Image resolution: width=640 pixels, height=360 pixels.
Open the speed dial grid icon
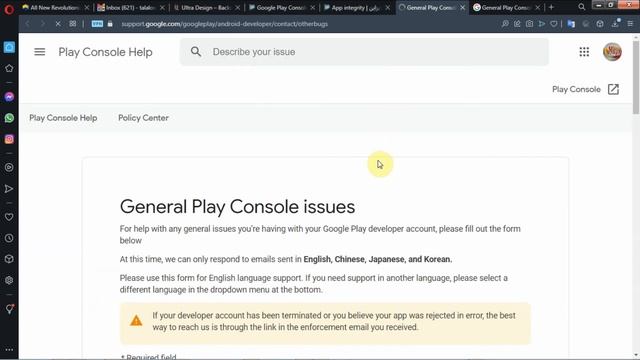pyautogui.click(x=73, y=24)
